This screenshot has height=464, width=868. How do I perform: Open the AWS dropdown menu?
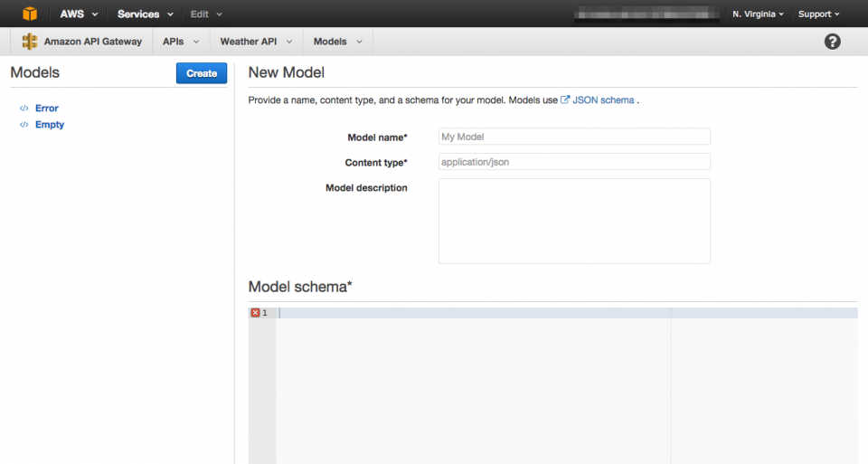tap(79, 14)
